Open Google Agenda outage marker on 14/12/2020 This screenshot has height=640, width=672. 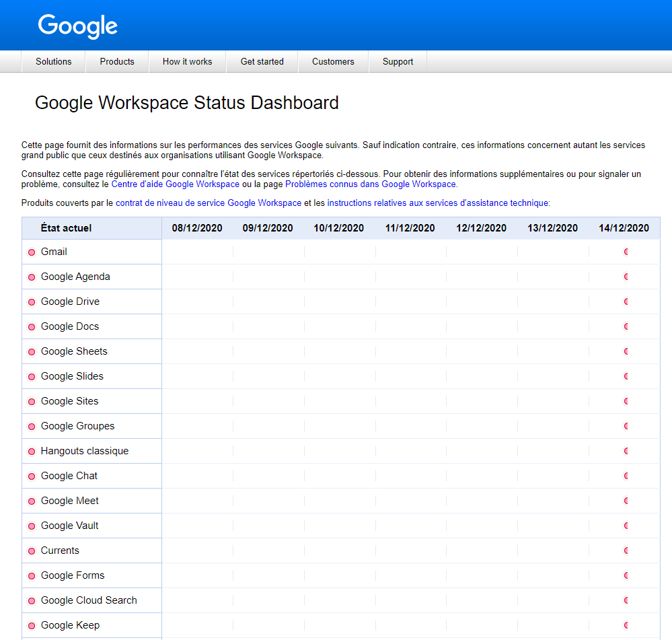point(626,277)
